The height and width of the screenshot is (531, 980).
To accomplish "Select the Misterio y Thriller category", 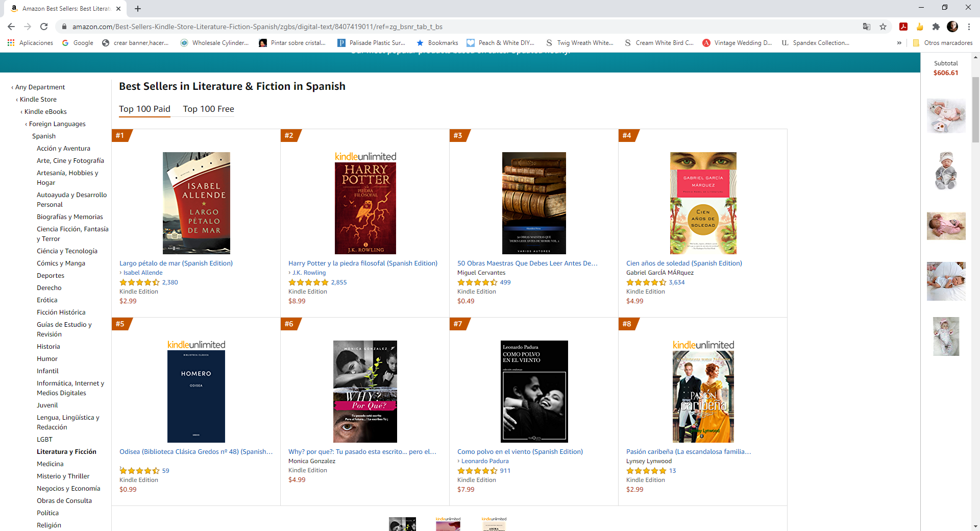I will click(63, 476).
